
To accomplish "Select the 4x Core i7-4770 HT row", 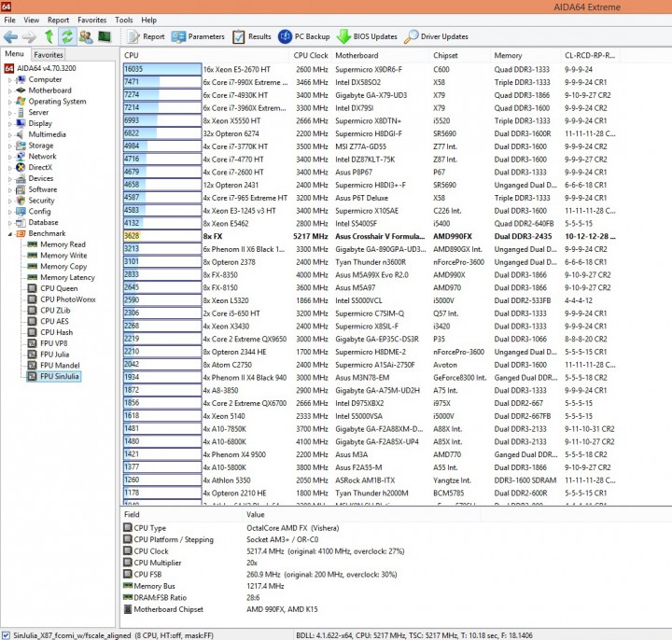I will [x=371, y=160].
